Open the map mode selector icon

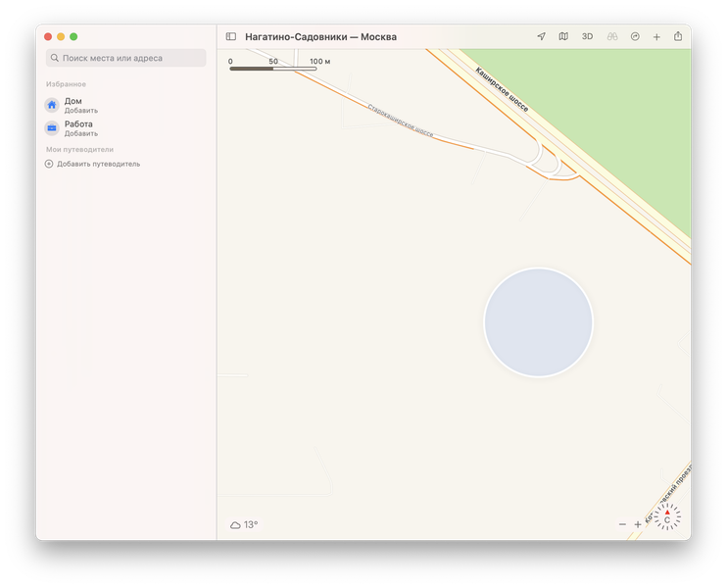(x=563, y=36)
